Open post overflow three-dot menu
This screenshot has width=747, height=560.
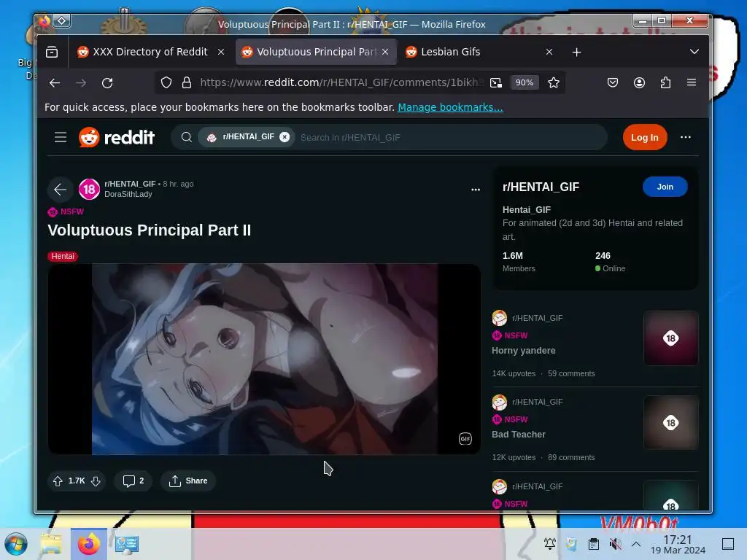(476, 190)
